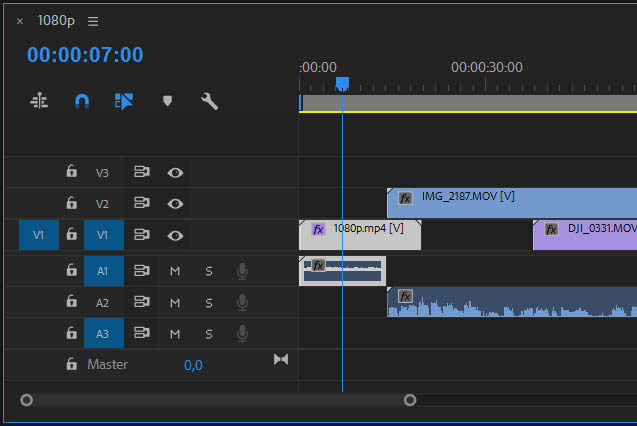
Task: Click right handle of zoom scrollbar
Action: point(410,400)
